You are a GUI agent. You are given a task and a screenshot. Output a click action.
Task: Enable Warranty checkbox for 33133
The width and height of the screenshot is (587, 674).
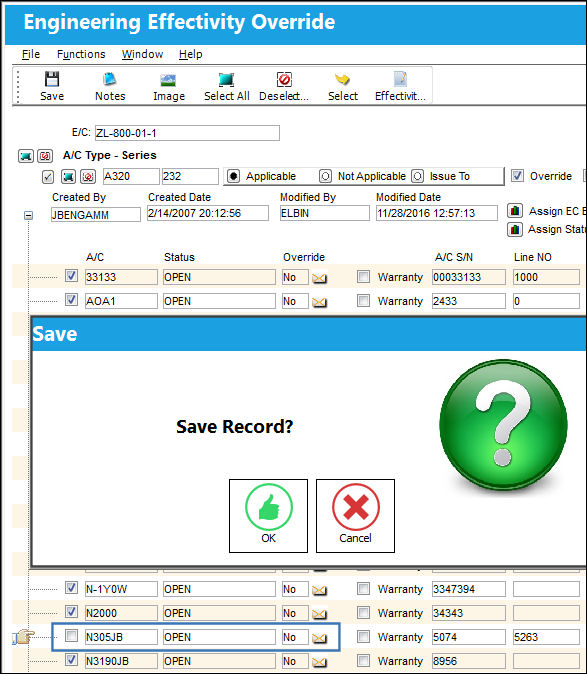[x=364, y=276]
